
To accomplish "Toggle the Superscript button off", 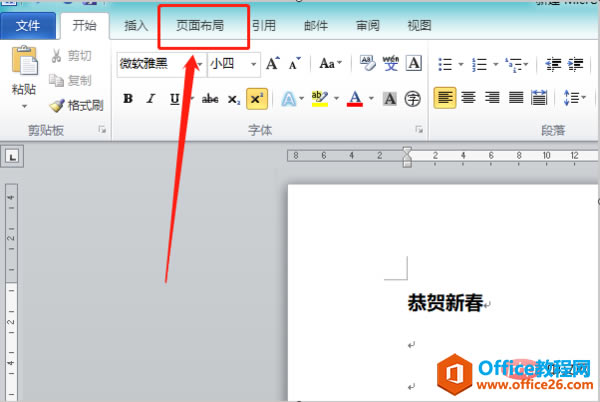I will coord(257,99).
